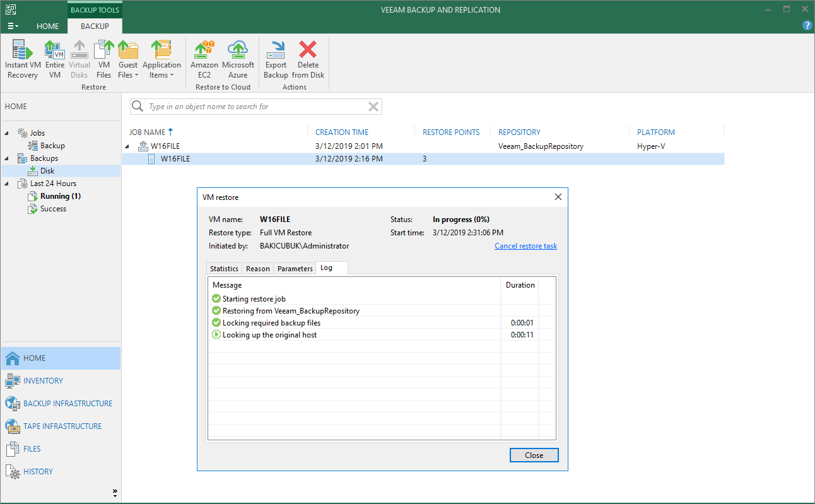
Task: Restore to Amazon EC2
Action: click(x=204, y=60)
